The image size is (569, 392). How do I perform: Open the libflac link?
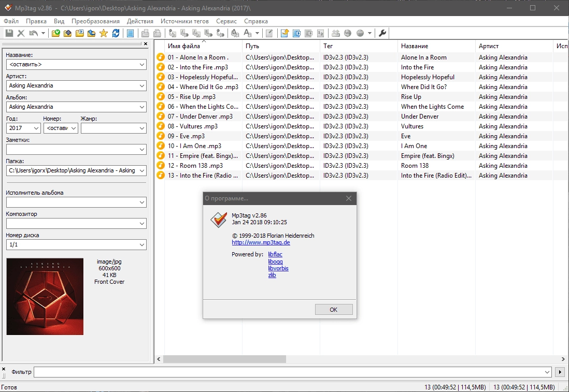[x=275, y=255]
